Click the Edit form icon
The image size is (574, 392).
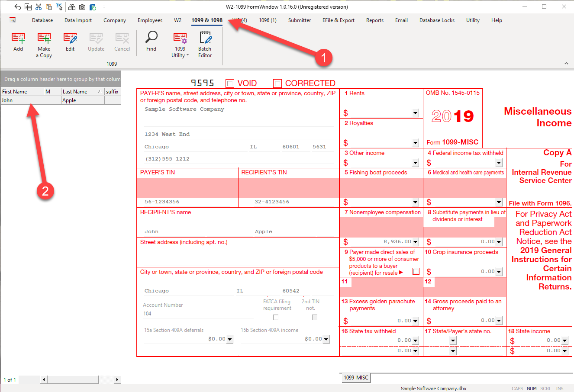point(70,42)
